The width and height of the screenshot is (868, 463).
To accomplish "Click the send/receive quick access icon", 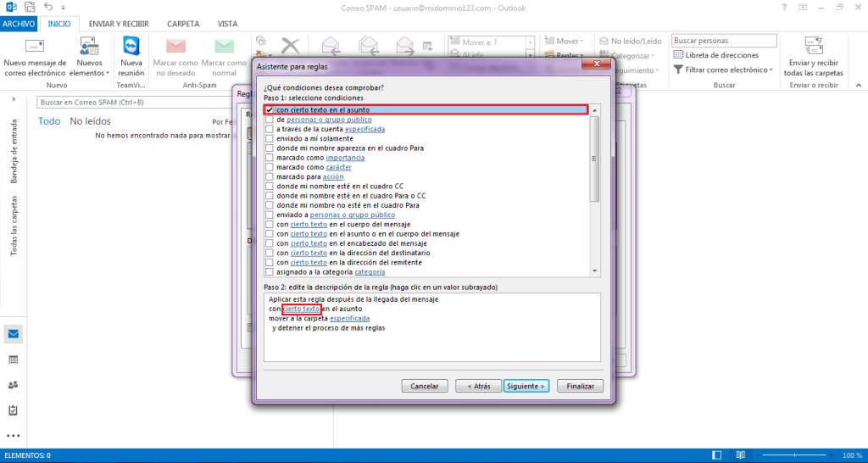I will pyautogui.click(x=30, y=8).
